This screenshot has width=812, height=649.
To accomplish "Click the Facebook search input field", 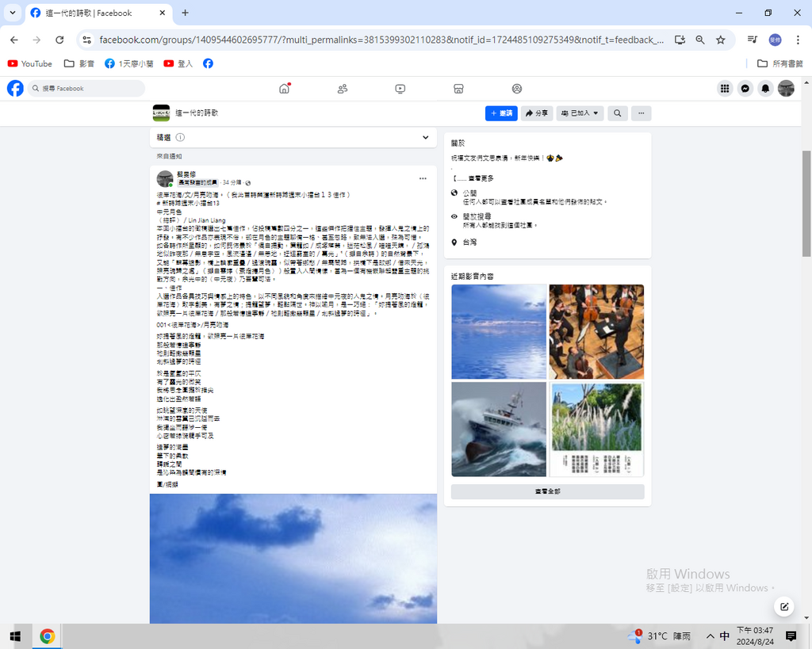I will click(x=87, y=89).
